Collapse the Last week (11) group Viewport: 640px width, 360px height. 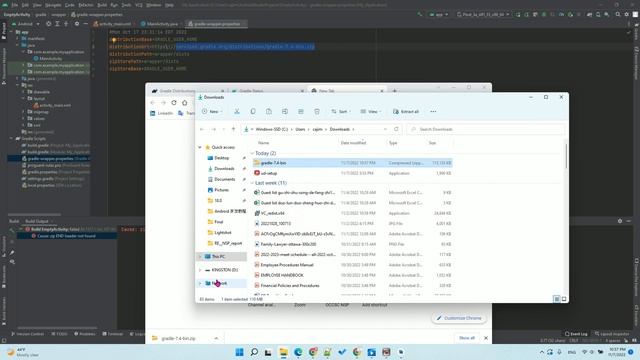pyautogui.click(x=252, y=183)
